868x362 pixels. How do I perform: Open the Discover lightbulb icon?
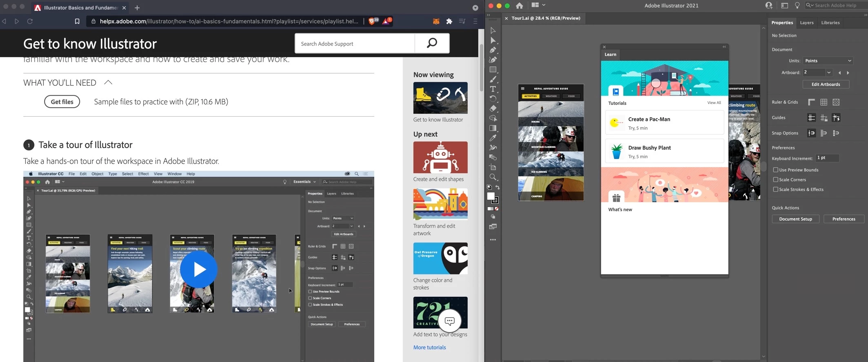[x=797, y=6]
